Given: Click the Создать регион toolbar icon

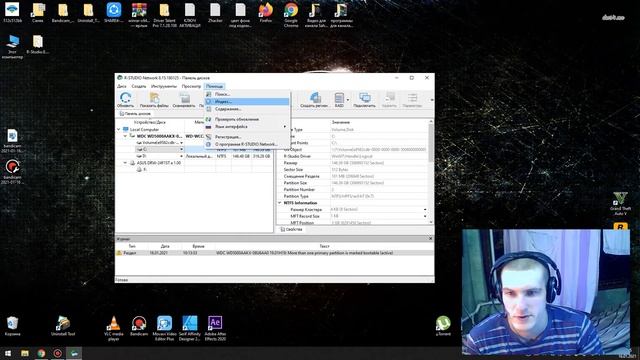Looking at the screenshot, I should pos(315,100).
